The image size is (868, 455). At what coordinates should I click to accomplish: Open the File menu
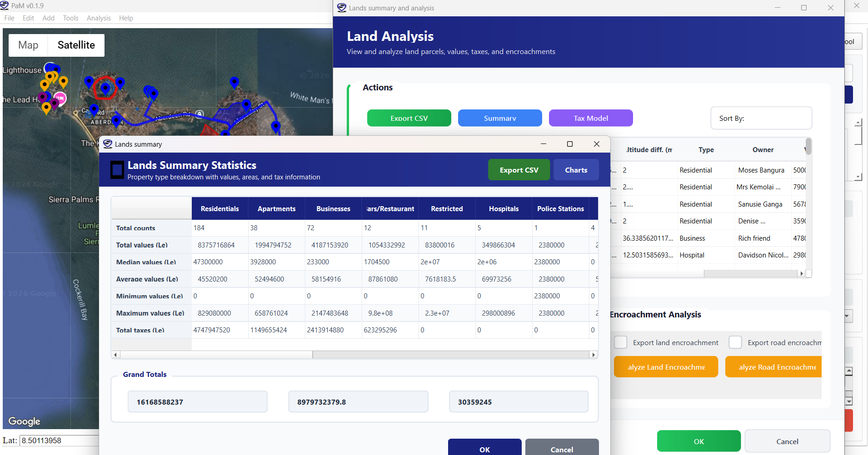click(9, 18)
